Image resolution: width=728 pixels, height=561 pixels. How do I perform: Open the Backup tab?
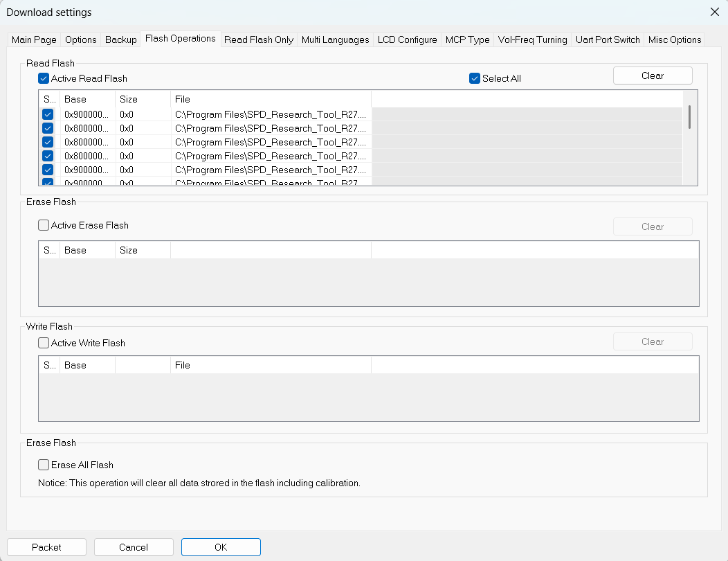[x=120, y=40]
